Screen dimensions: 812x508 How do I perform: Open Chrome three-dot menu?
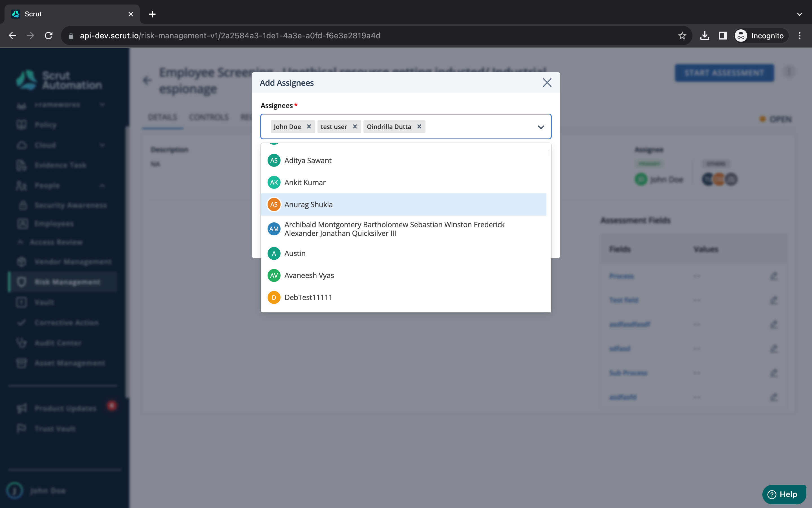coord(800,36)
